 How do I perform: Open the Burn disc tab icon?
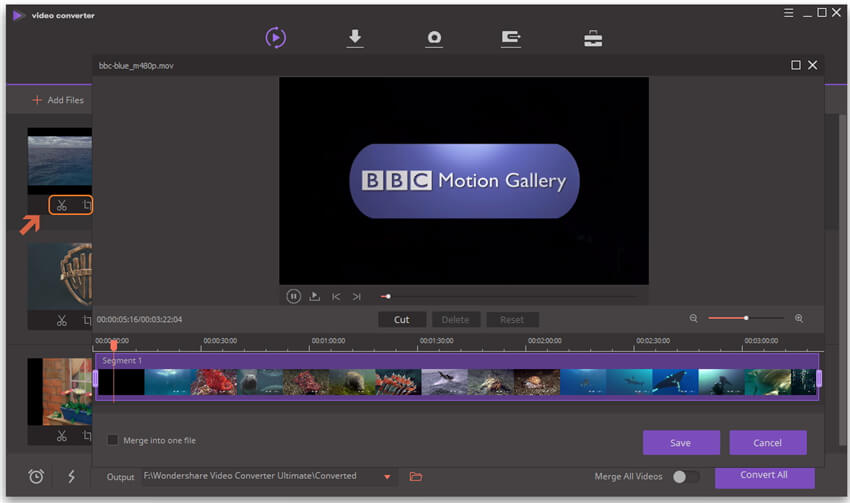[434, 38]
